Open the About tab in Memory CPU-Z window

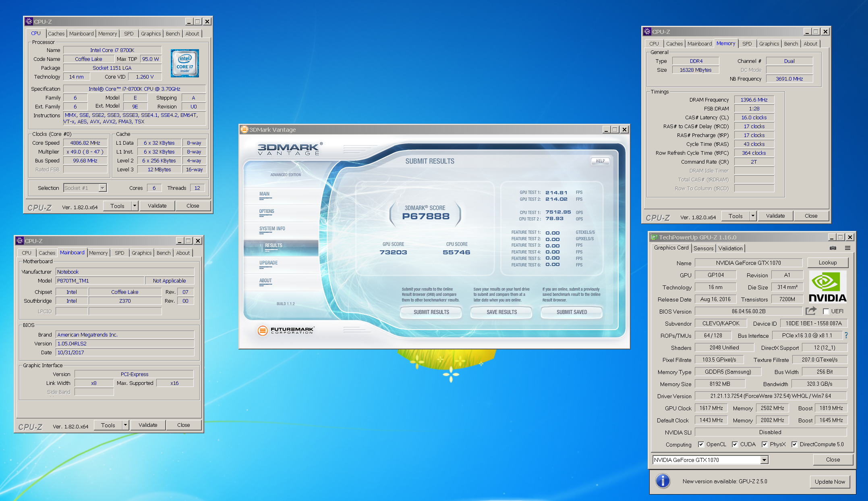810,44
